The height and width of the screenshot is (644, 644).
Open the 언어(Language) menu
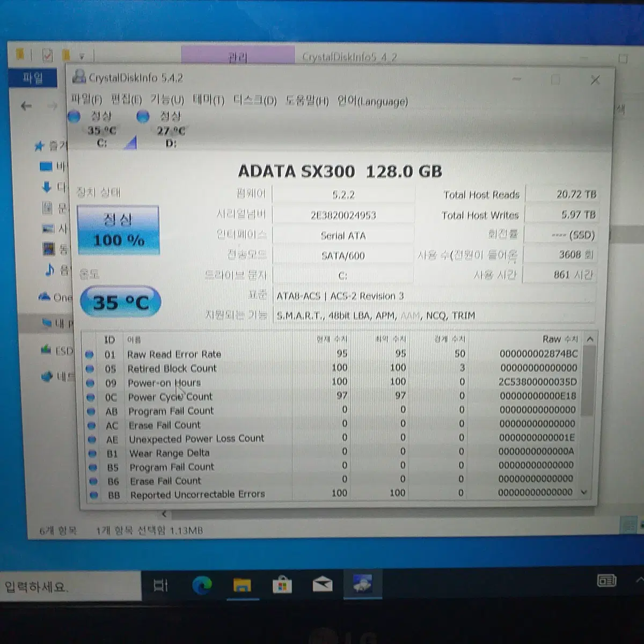click(x=372, y=101)
